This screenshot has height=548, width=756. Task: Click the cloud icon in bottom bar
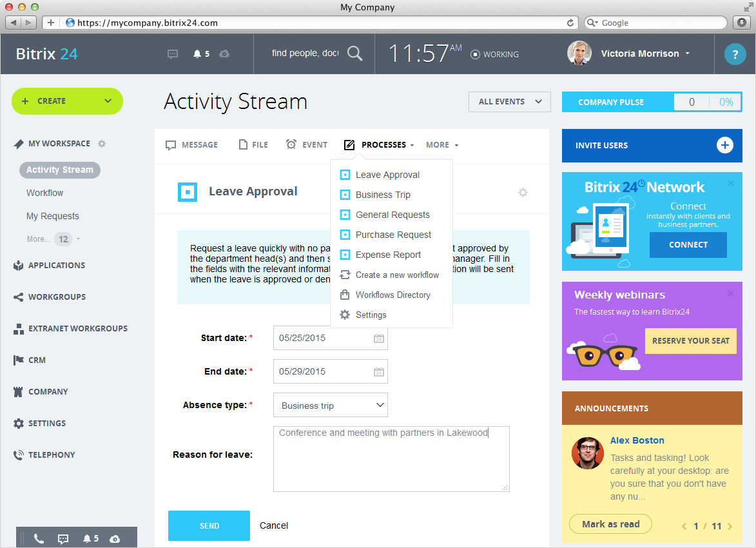[115, 539]
